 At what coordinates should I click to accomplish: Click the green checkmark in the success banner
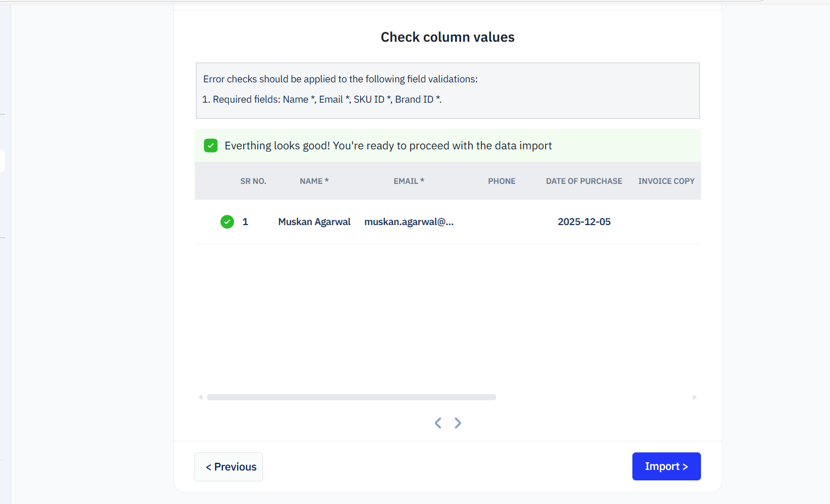(211, 145)
